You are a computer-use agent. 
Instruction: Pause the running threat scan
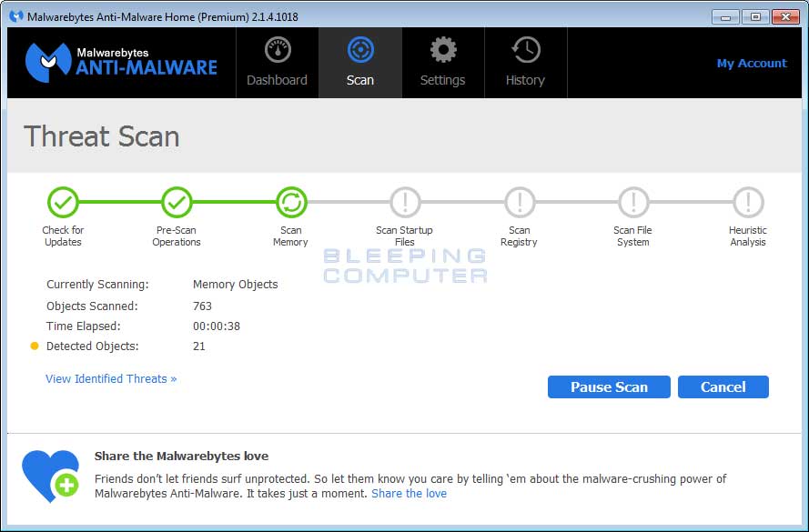(x=609, y=386)
